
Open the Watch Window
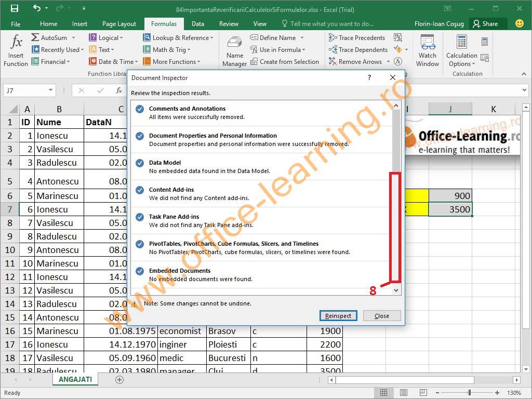tap(428, 50)
